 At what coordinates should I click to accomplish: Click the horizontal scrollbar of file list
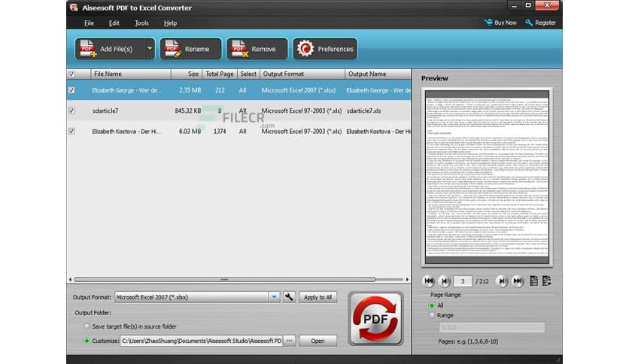[225, 280]
